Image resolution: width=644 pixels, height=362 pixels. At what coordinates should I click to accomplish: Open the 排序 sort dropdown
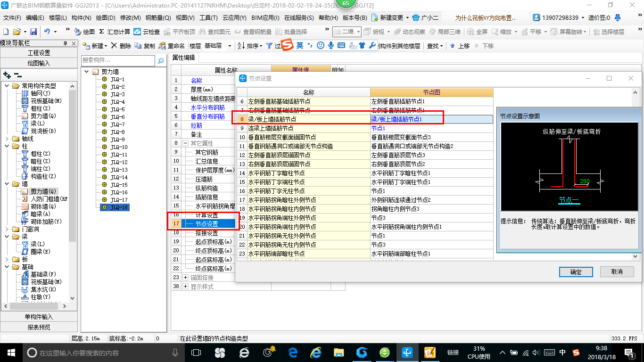tap(249, 46)
